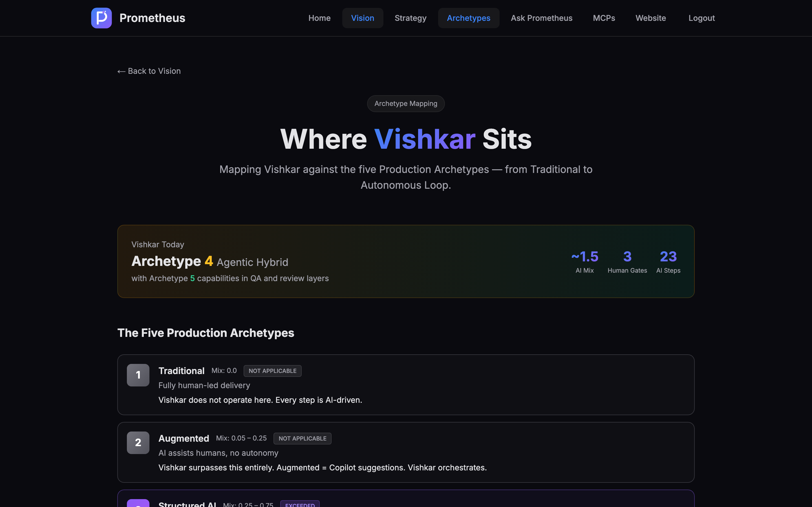The image size is (812, 507).
Task: Click the number 2 badge icon
Action: [138, 442]
